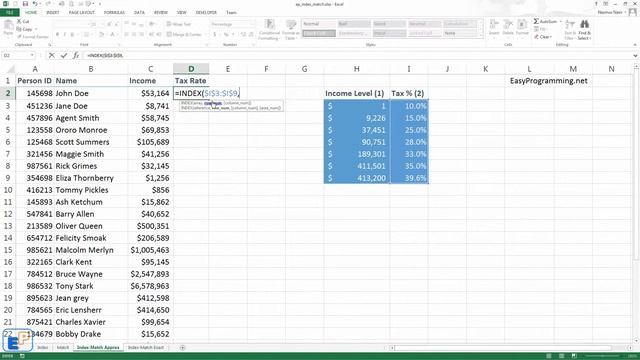Screen dimensions: 640x360
Task: Click the Fill icon in Editing group
Action: (536, 29)
